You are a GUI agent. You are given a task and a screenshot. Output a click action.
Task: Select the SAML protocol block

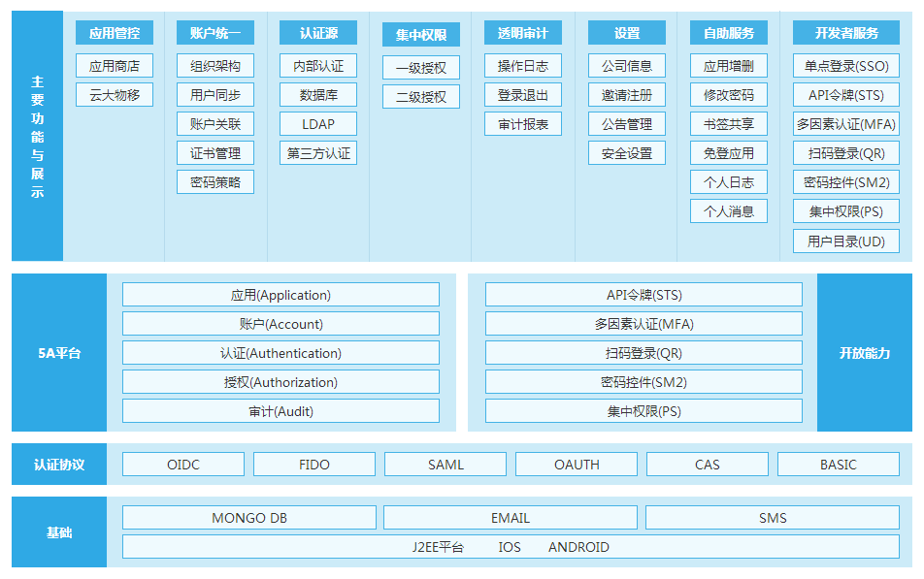click(x=445, y=464)
